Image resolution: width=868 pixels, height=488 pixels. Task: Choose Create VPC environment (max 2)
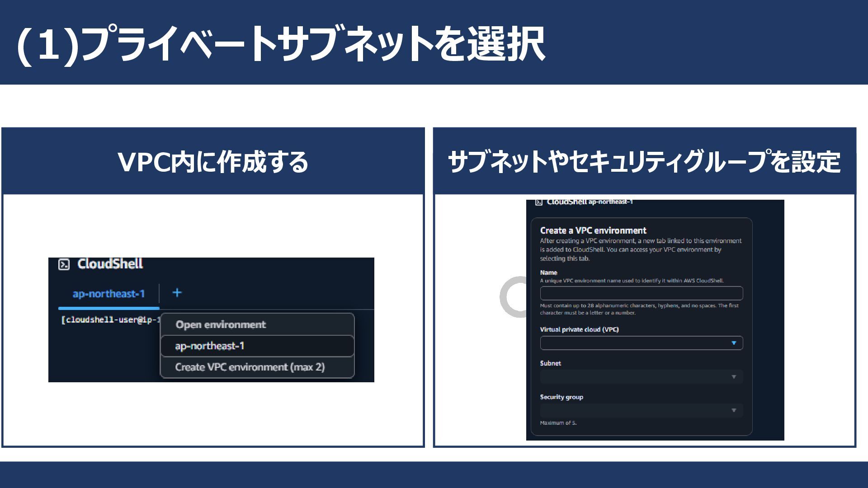[x=257, y=367]
